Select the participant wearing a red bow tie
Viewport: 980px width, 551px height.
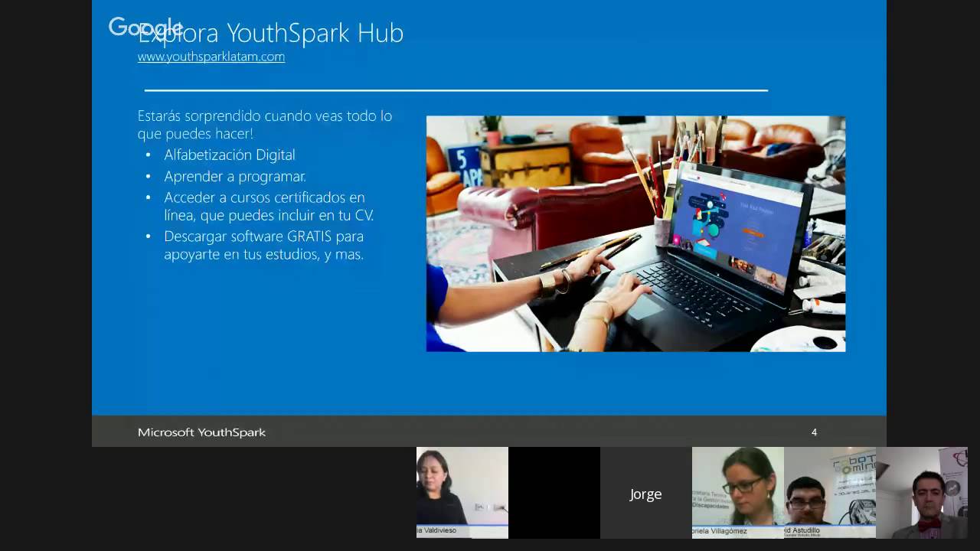[922, 493]
